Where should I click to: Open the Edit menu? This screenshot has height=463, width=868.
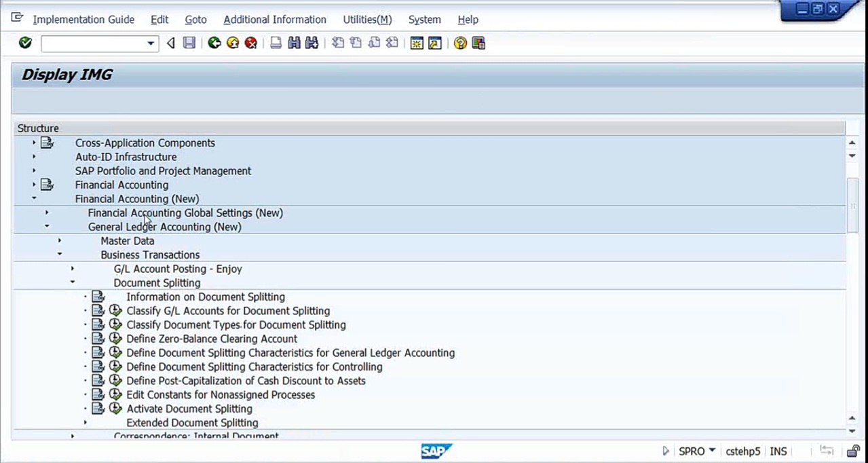click(x=159, y=20)
